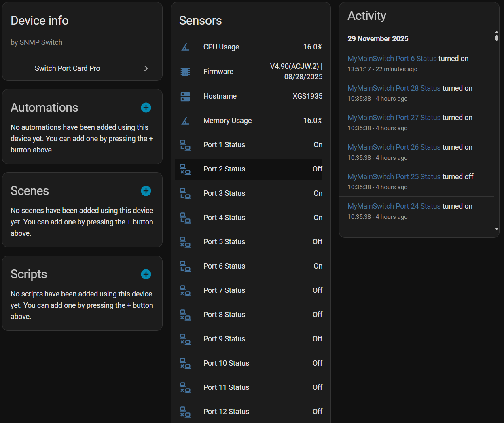Click the Firmware chip icon
The height and width of the screenshot is (423, 504).
coord(185,72)
